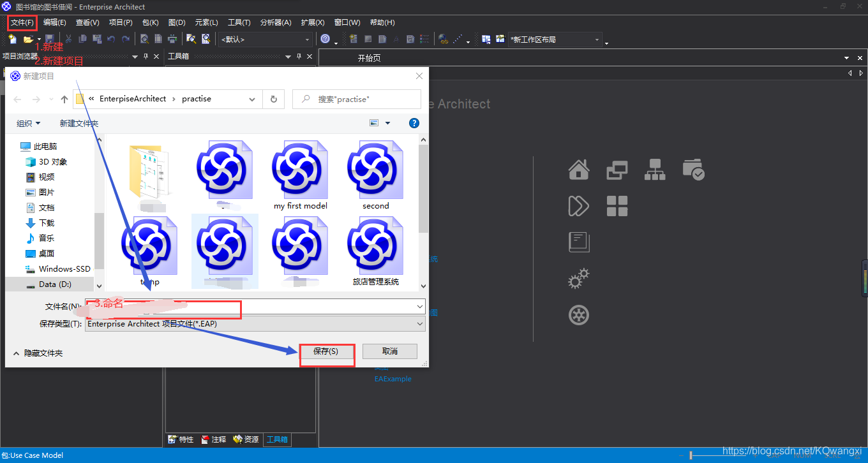Open the File menu
Screen dimensions: 868x463
point(22,23)
